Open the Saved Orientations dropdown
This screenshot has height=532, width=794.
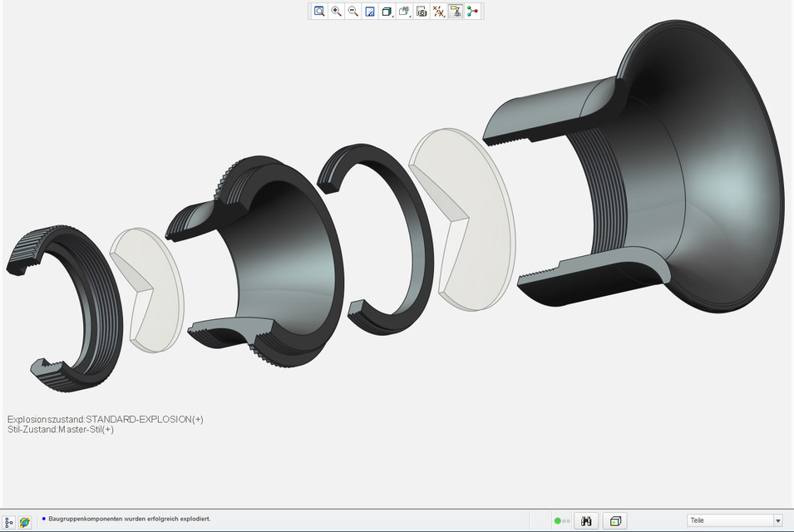[x=404, y=12]
